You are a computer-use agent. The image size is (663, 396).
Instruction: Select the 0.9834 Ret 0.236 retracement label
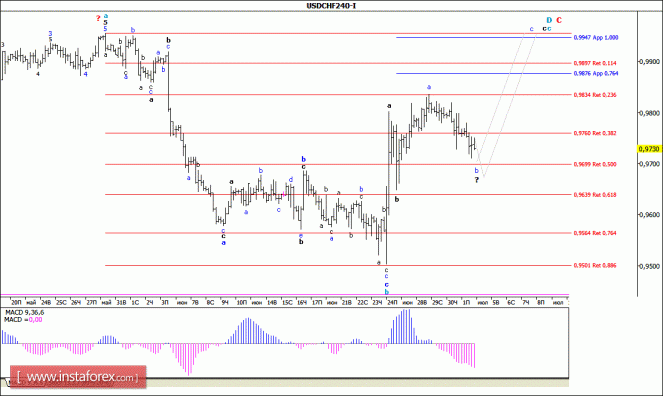(595, 95)
